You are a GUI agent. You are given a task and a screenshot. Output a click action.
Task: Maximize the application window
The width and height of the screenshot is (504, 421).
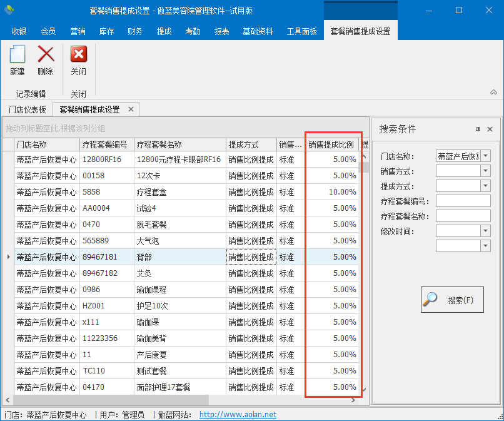click(459, 10)
